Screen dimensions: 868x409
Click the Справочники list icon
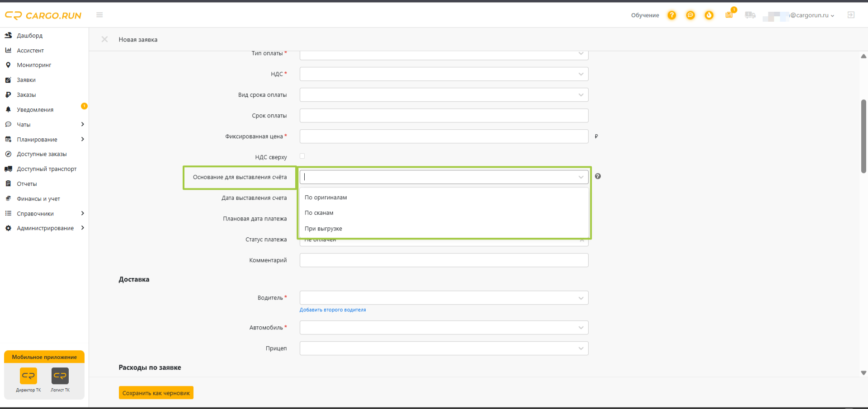pyautogui.click(x=8, y=213)
